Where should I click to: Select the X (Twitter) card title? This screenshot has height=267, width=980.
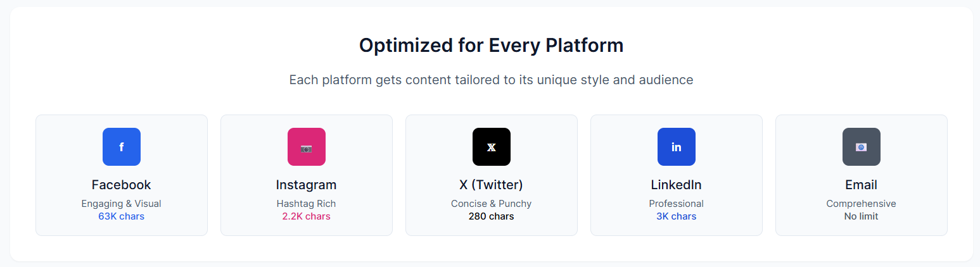click(492, 185)
